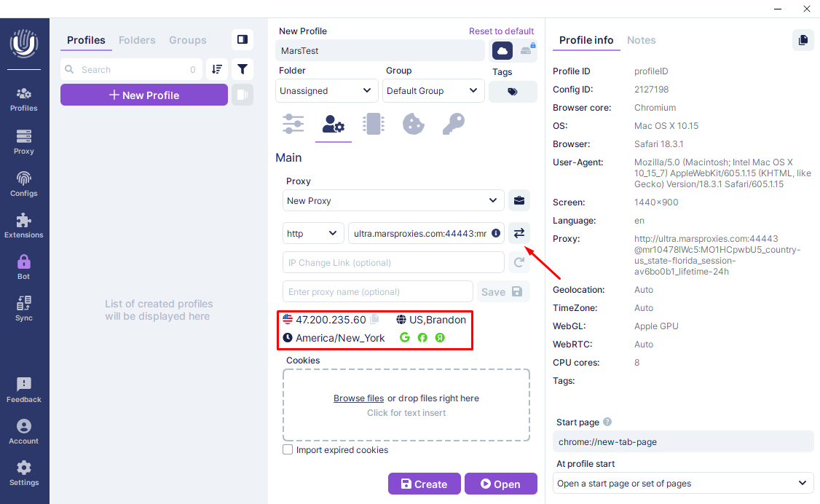Open the hardware chip tab icon
This screenshot has height=504, width=820.
coord(374,125)
